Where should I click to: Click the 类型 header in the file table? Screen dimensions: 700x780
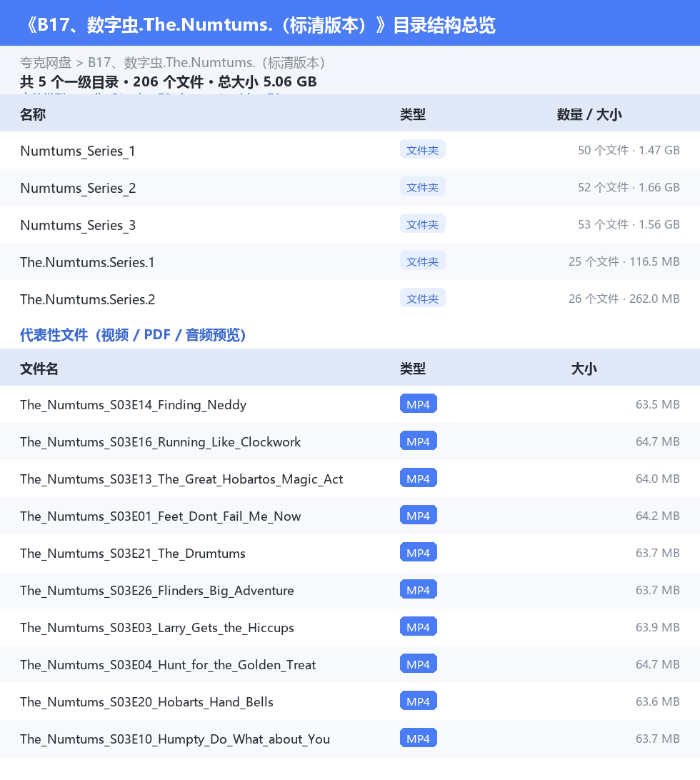pyautogui.click(x=413, y=369)
